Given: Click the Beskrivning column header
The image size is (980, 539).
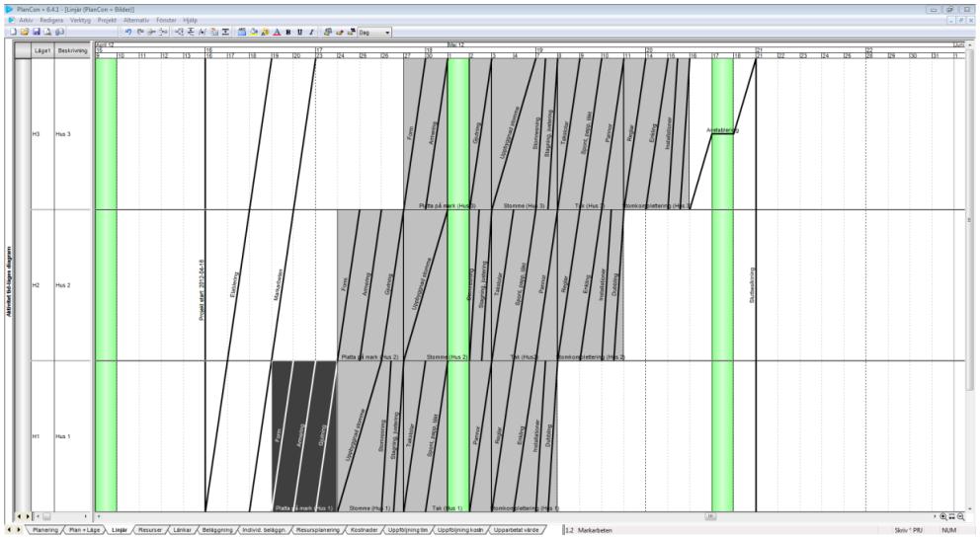Looking at the screenshot, I should pos(72,50).
